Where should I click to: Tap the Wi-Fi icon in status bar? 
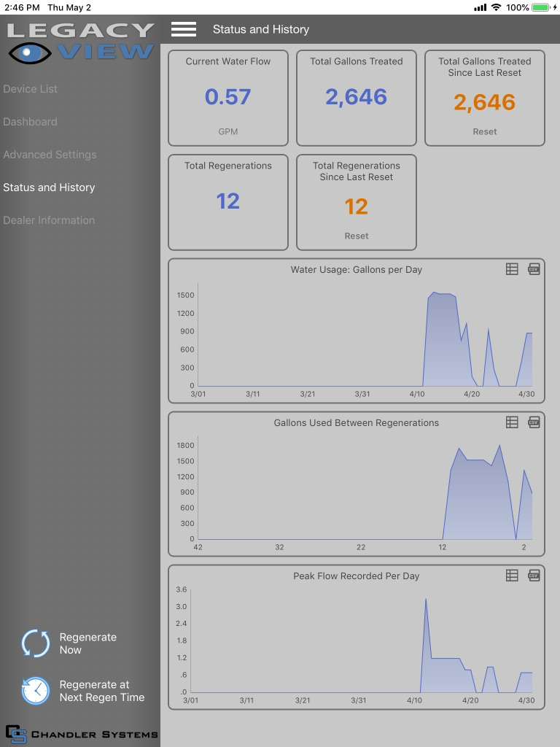[496, 7]
